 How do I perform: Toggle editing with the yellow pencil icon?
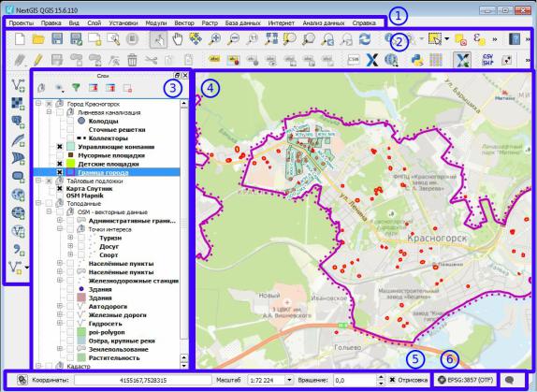click(37, 60)
